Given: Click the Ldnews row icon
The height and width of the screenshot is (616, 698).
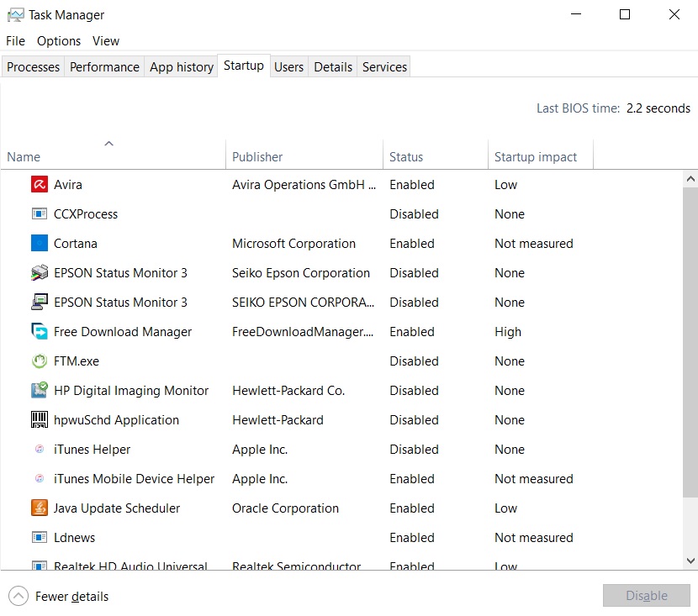Looking at the screenshot, I should coord(40,537).
